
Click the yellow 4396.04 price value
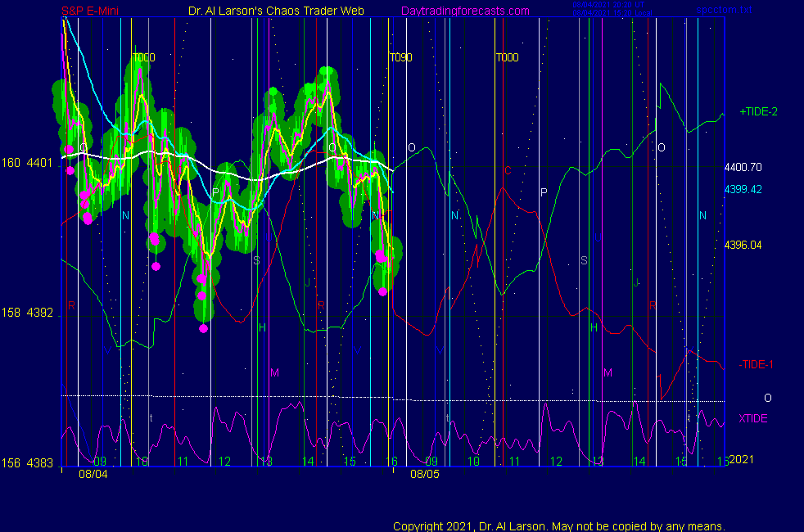pos(743,245)
